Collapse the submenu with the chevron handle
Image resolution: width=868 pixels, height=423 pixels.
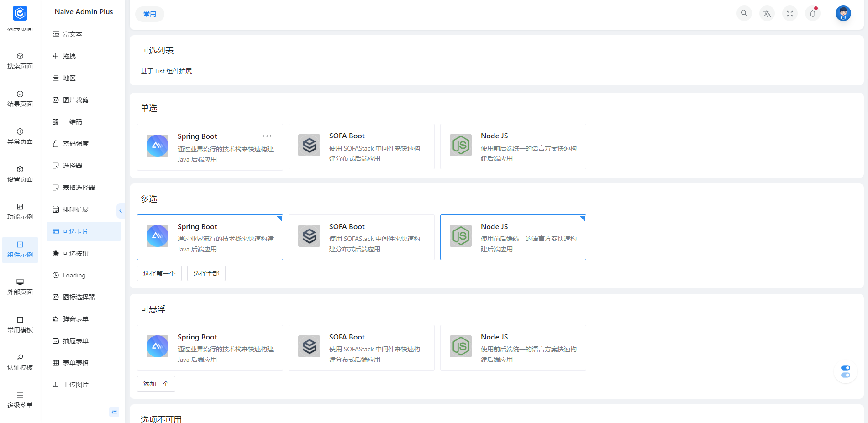[x=121, y=211]
